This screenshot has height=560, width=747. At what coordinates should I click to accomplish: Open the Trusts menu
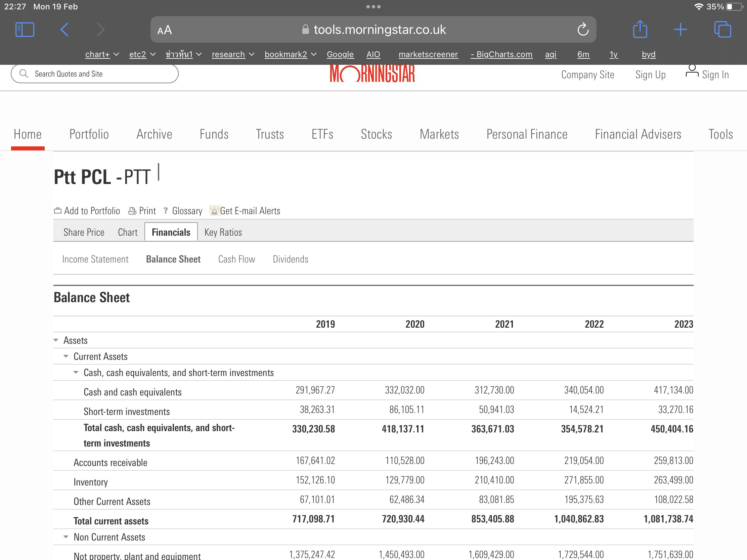(x=270, y=134)
